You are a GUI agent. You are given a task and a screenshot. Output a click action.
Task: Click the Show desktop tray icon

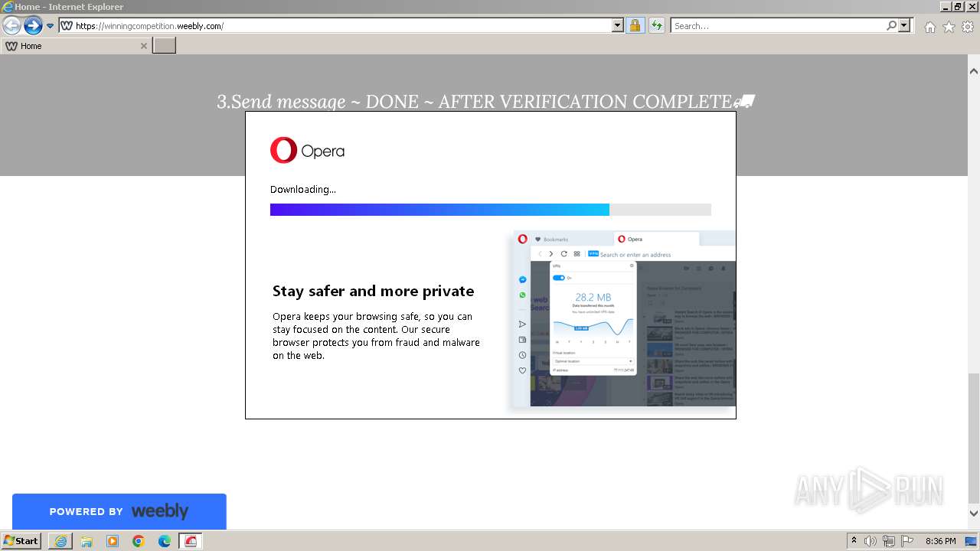tap(971, 541)
